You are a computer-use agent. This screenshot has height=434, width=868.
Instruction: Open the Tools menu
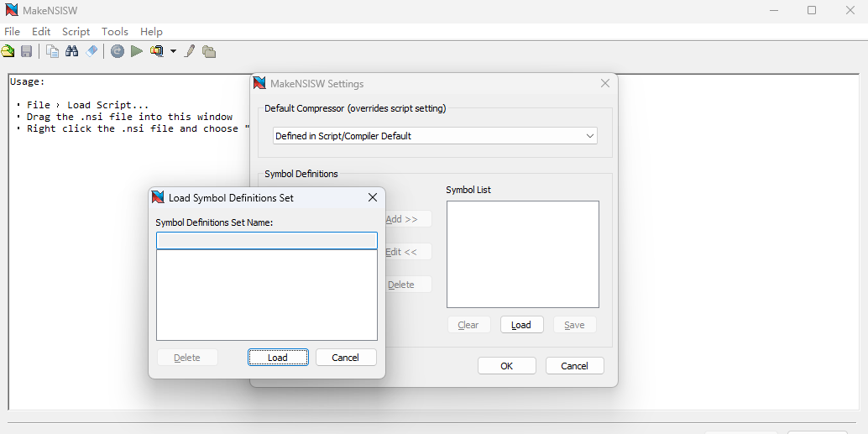[115, 31]
